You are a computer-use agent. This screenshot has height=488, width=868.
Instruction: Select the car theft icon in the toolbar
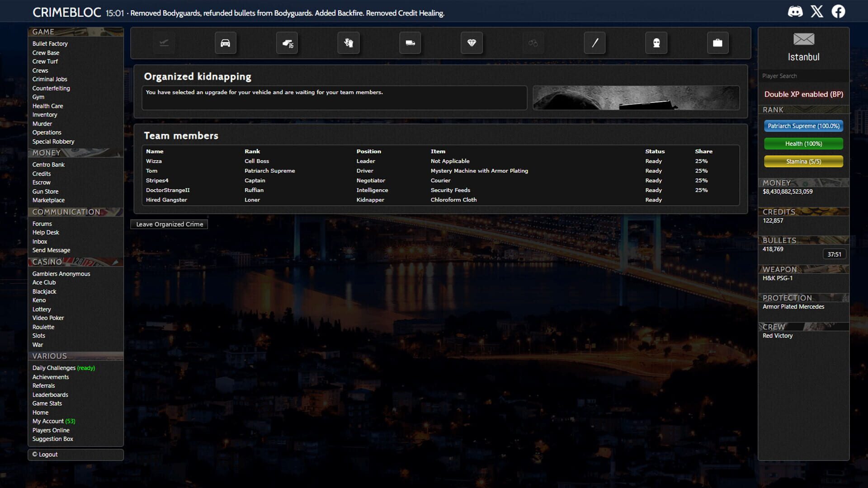click(225, 43)
